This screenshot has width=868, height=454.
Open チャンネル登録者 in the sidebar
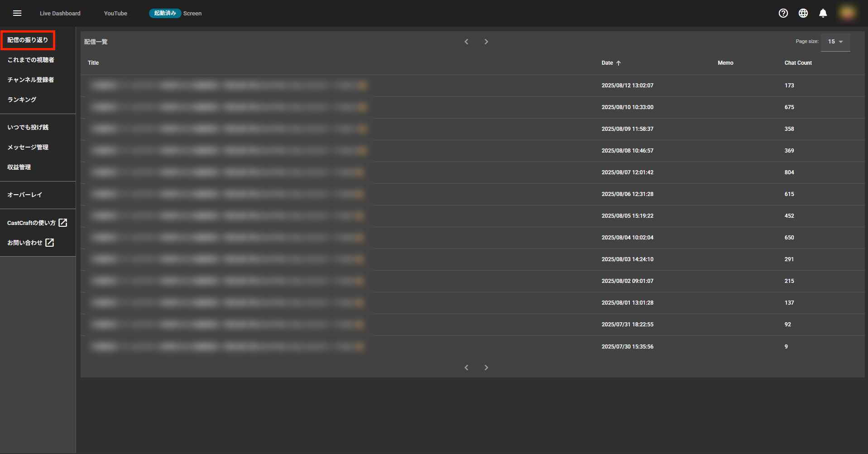(31, 80)
